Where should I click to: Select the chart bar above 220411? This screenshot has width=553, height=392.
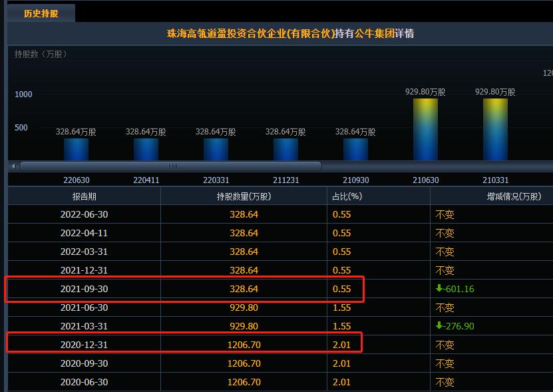coord(146,149)
